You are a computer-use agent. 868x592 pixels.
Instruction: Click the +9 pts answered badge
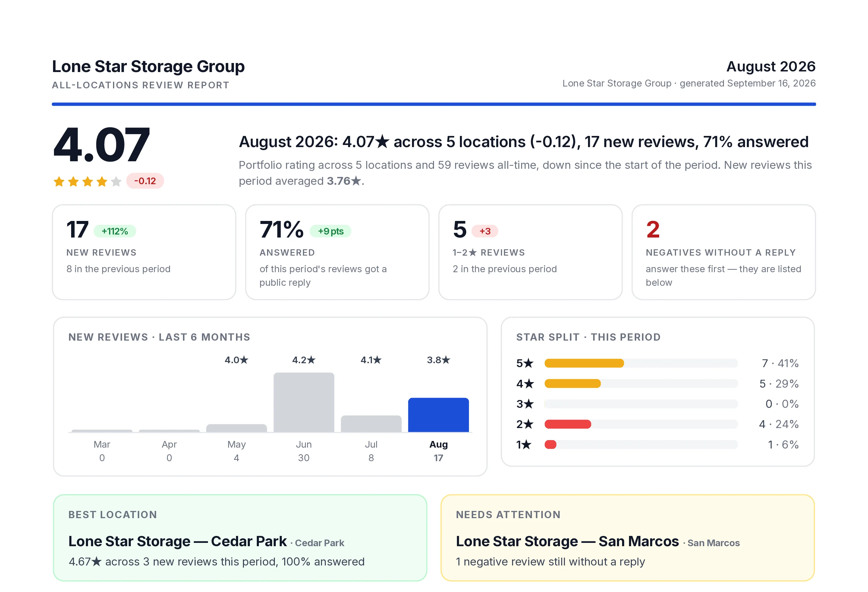point(331,231)
